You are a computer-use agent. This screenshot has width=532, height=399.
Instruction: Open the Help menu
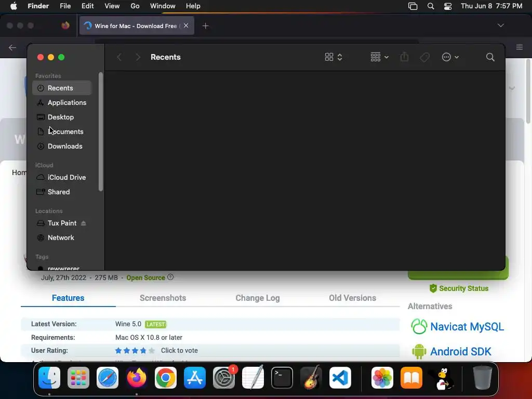(x=193, y=6)
